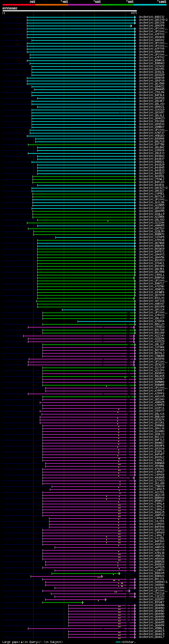This screenshot has width=169, height=644.
Task: Select the UniRef100_A7Q9V4 label
Action: pyautogui.click(x=152, y=321)
